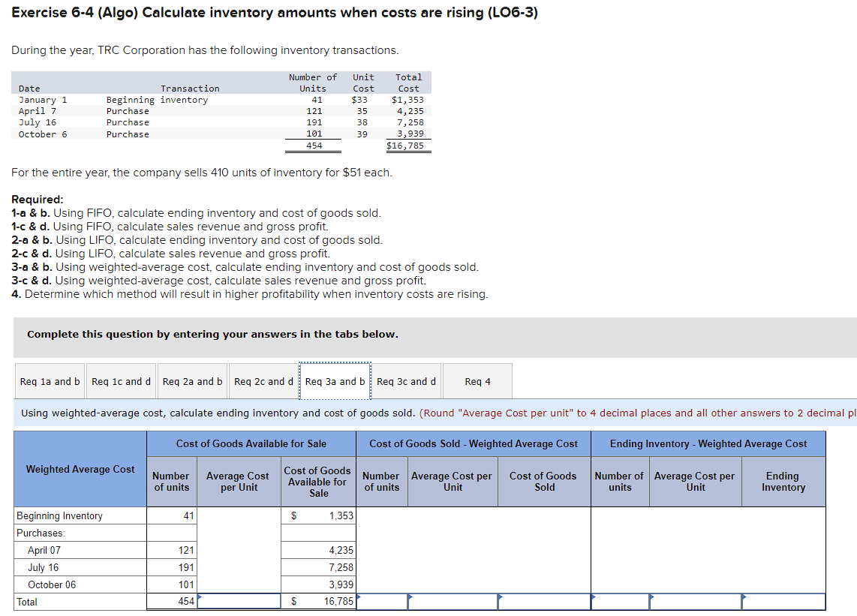857x616 pixels.
Task: Select the Average Cost per Unit cell under Cost of Goods Sold
Action: click(x=452, y=602)
